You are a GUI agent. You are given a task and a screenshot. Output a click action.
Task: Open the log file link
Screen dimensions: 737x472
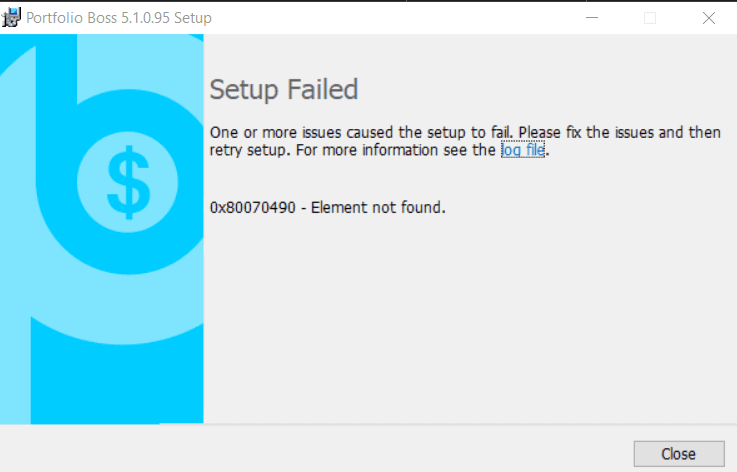coord(523,151)
